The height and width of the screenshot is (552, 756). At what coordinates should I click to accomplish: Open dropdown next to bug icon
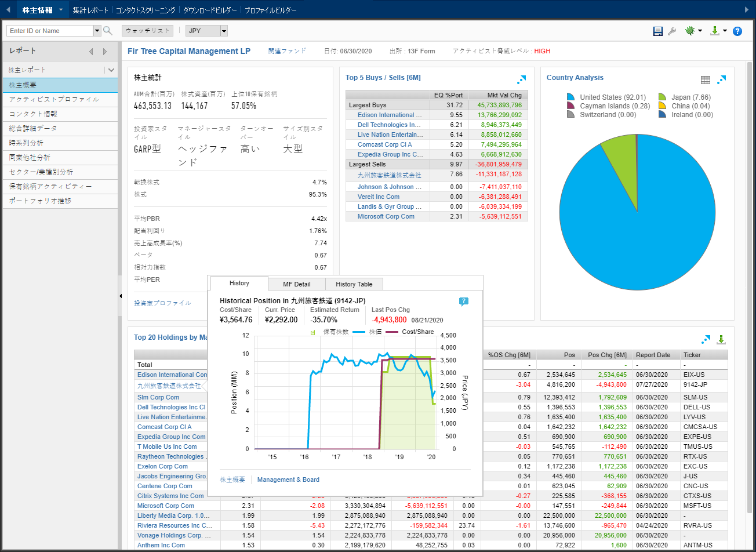click(x=700, y=31)
